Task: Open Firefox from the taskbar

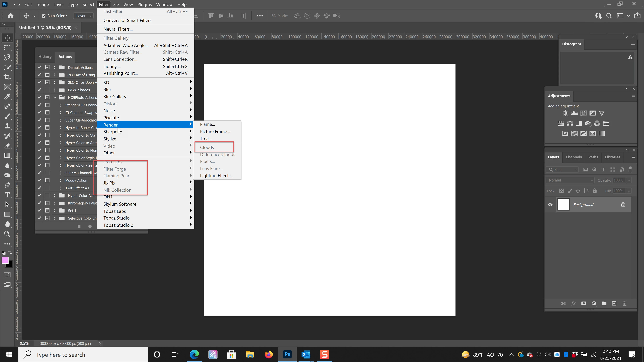Action: point(269,354)
